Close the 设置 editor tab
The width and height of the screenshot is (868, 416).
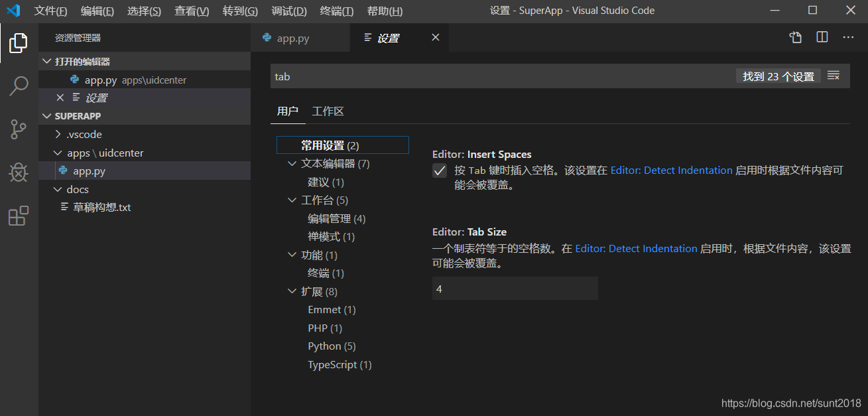click(436, 38)
